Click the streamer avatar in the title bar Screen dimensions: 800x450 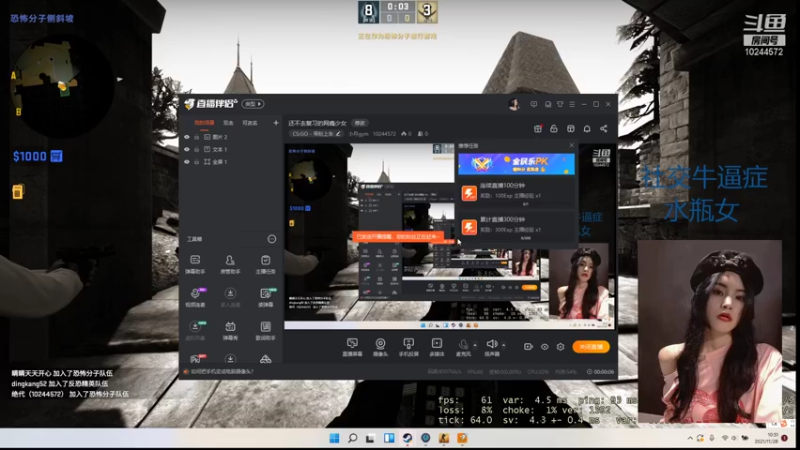click(x=514, y=104)
